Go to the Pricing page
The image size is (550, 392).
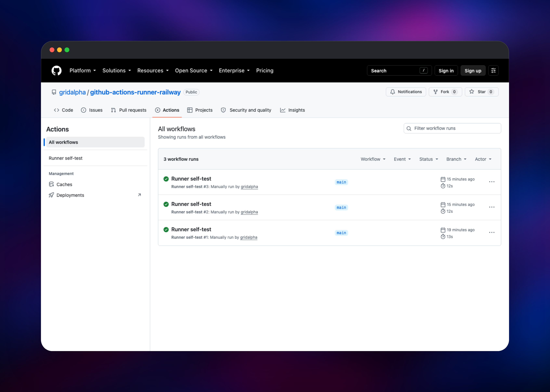point(265,71)
